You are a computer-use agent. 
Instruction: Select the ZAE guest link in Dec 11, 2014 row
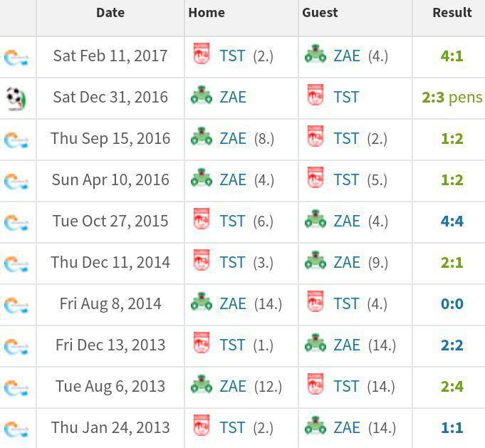pos(347,262)
